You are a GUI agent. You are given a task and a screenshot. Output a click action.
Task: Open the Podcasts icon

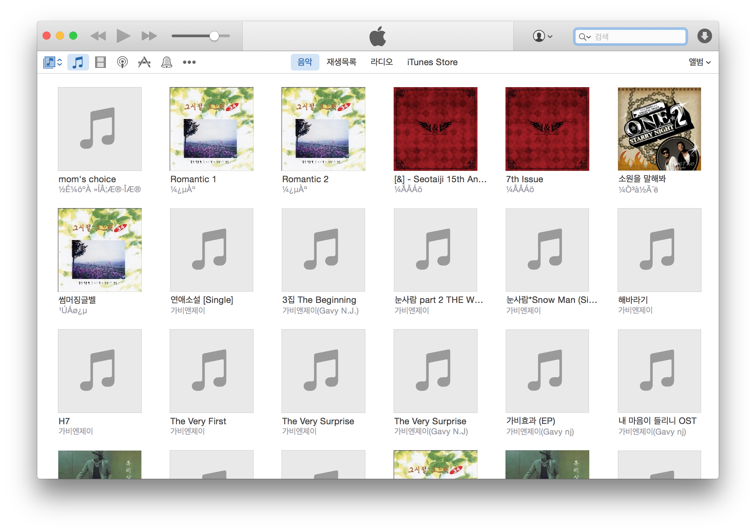122,62
